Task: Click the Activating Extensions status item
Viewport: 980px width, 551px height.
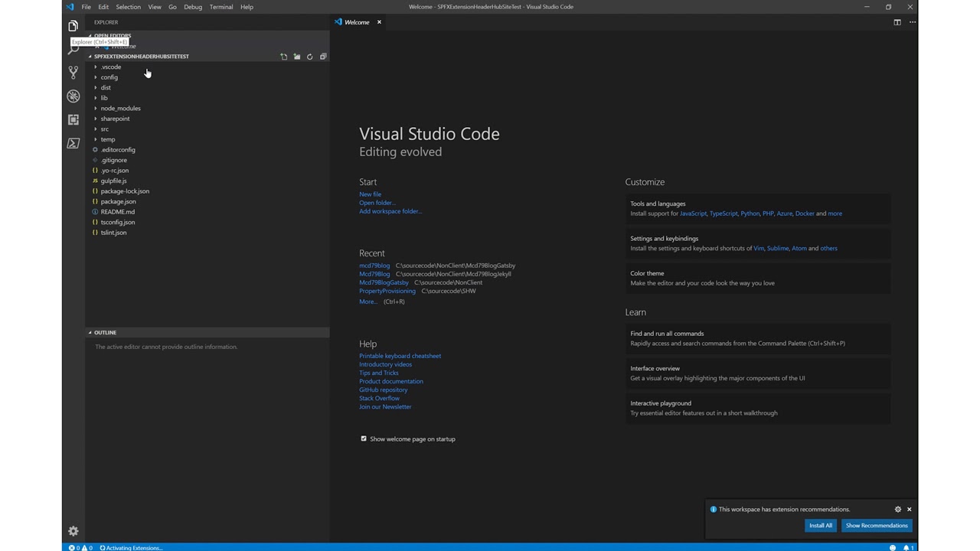Action: [131, 548]
